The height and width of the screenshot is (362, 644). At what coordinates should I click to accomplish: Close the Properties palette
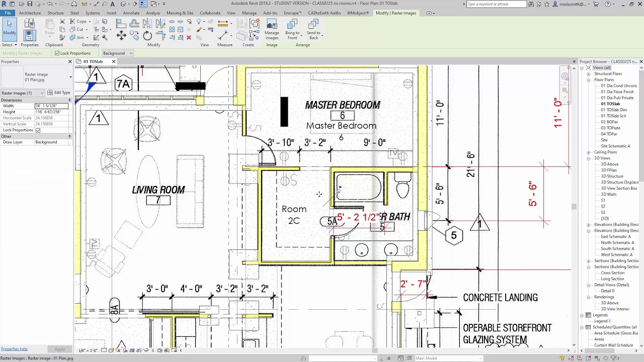pyautogui.click(x=70, y=61)
